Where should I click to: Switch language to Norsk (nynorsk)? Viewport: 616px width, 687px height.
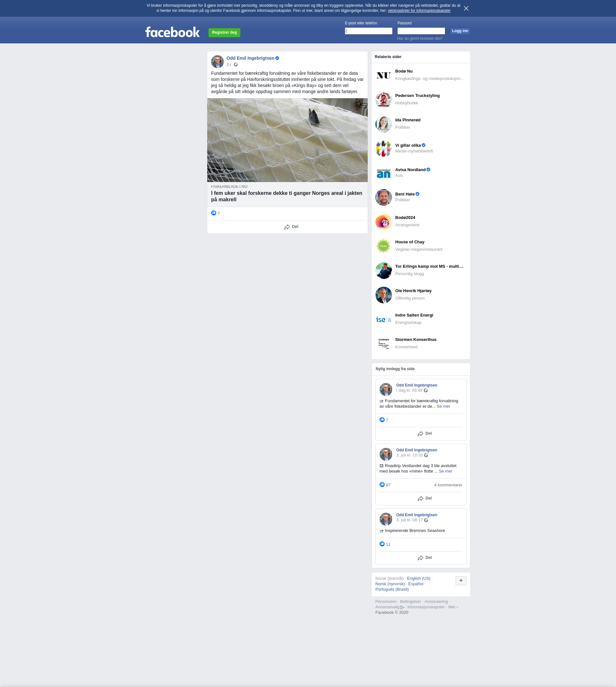point(389,584)
